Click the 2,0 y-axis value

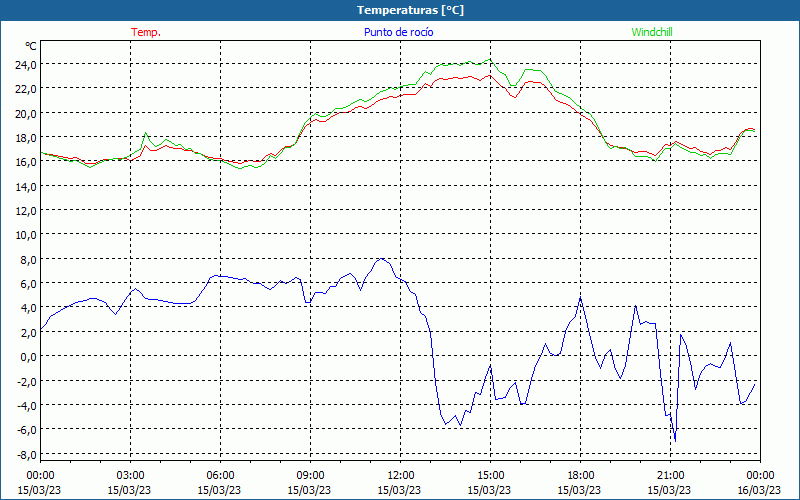[28, 332]
